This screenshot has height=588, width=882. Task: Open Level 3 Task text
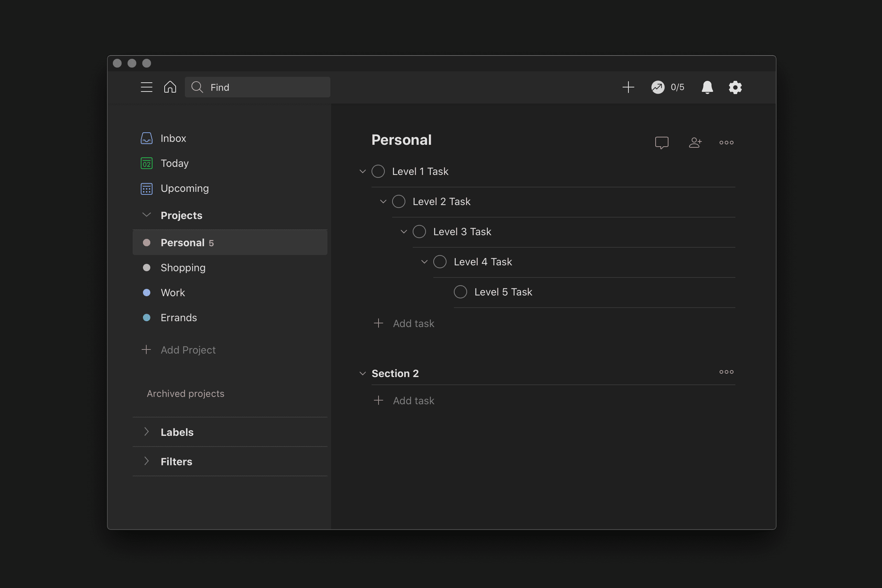point(462,232)
